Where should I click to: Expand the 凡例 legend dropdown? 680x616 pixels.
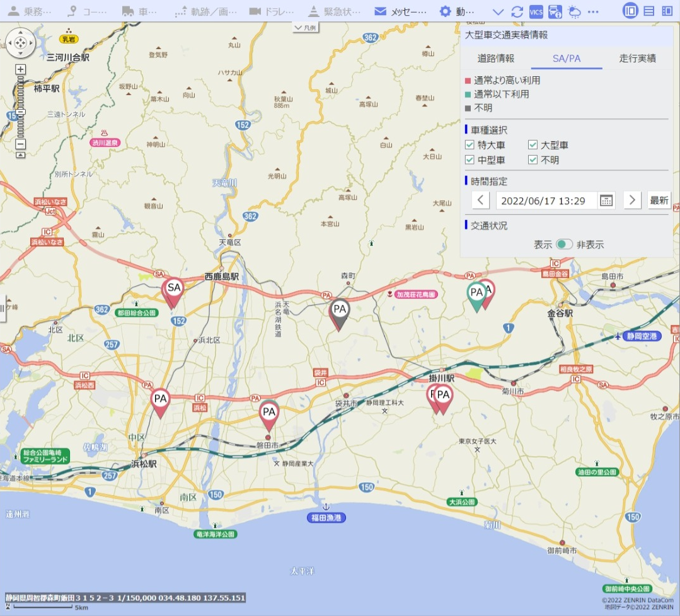coord(306,28)
